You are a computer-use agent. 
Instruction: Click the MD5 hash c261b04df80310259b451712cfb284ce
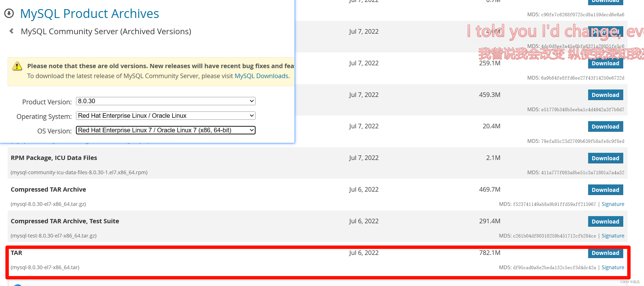(554, 236)
